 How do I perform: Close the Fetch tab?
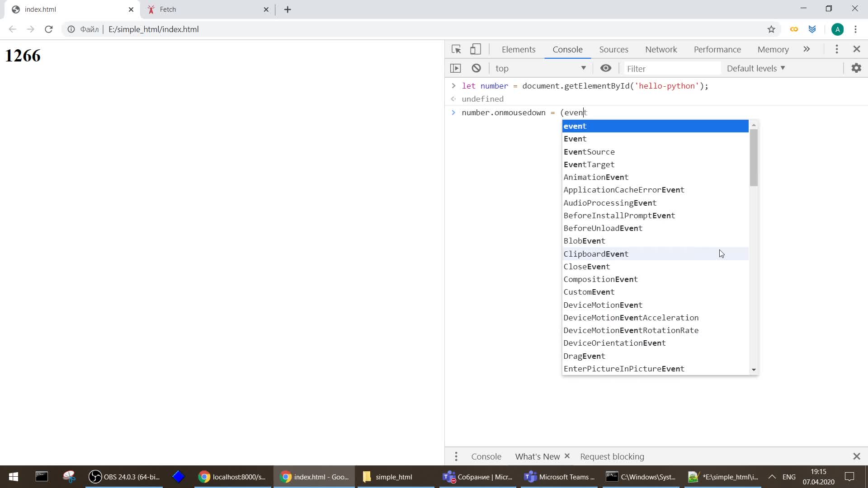click(266, 9)
